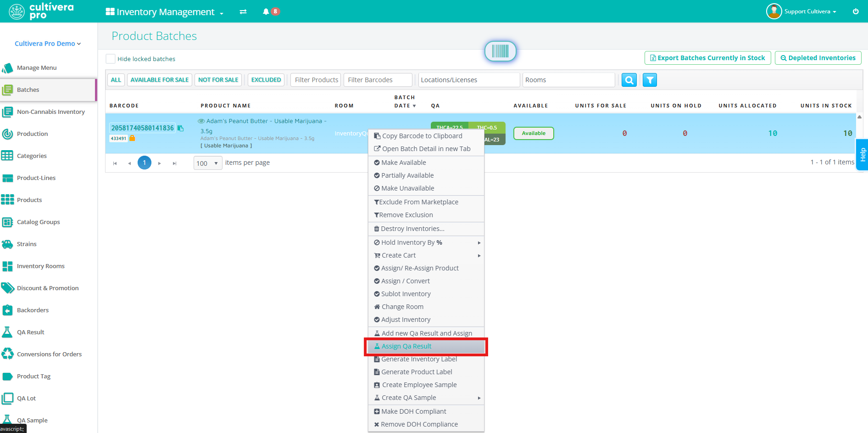868x433 pixels.
Task: Open the Inventory Management dropdown
Action: (165, 12)
